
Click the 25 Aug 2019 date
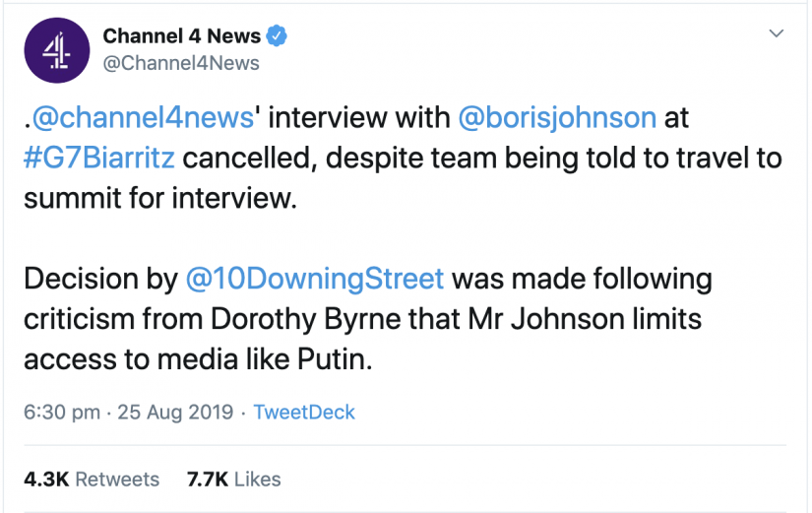(x=175, y=413)
